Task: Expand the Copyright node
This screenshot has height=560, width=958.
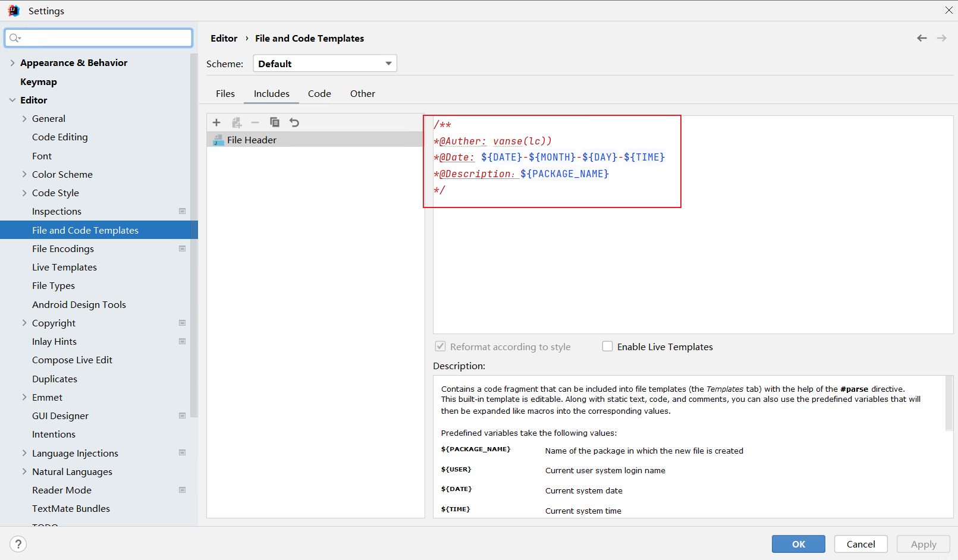Action: (x=24, y=323)
